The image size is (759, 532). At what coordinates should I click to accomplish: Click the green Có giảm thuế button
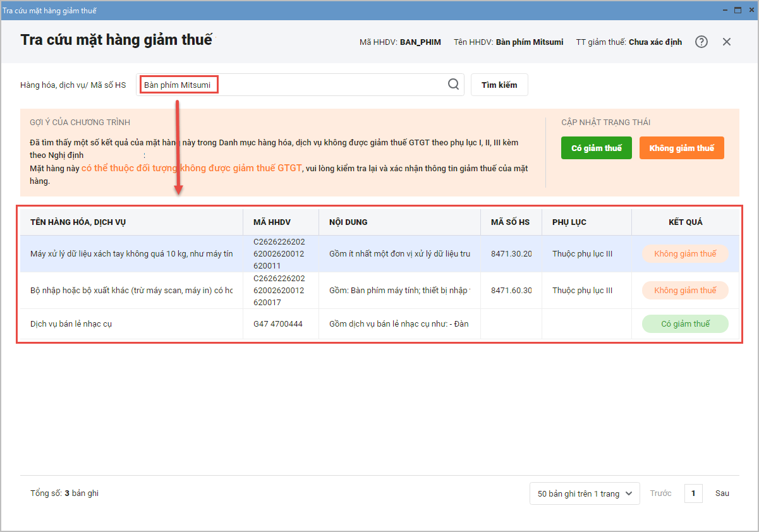point(596,148)
